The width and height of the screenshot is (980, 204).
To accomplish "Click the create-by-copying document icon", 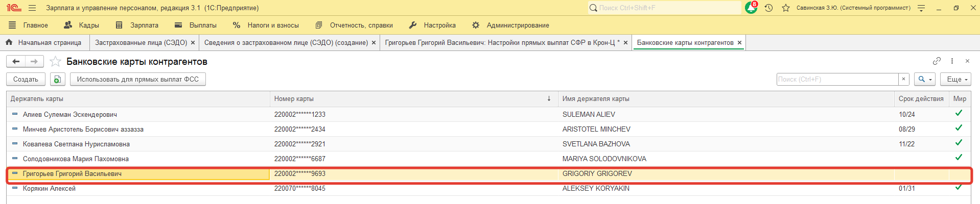I will 57,80.
